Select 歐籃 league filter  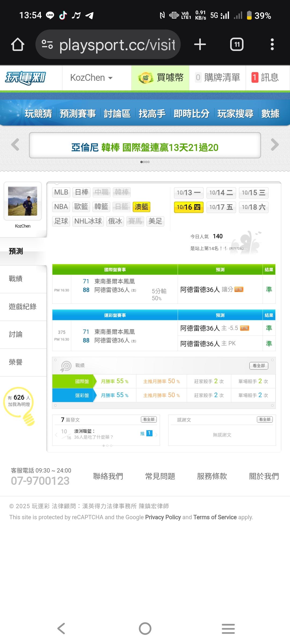(x=81, y=207)
